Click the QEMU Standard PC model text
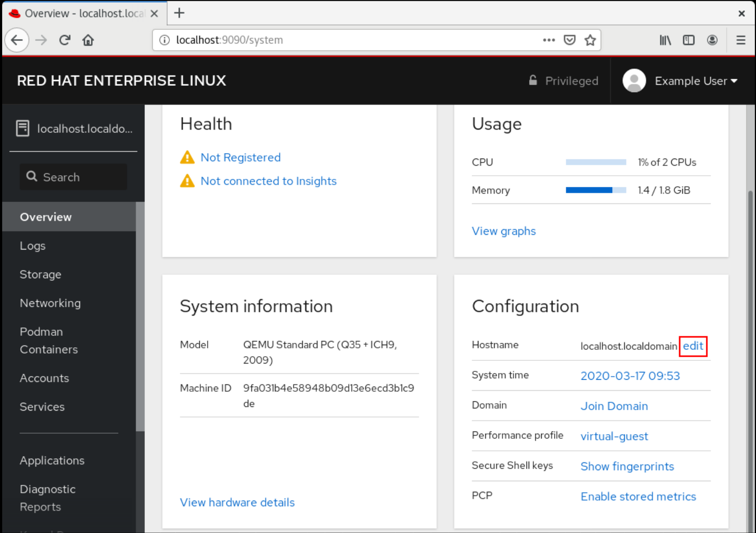 pyautogui.click(x=320, y=352)
